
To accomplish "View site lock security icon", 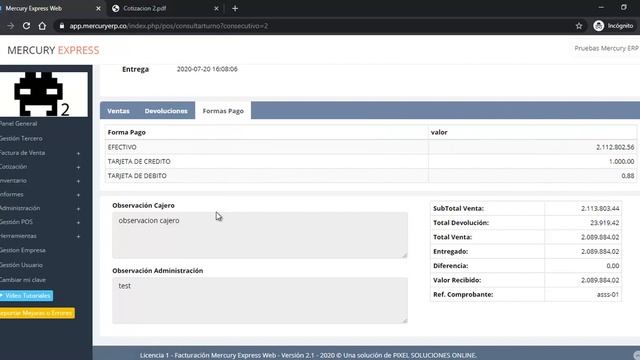I will [62, 26].
